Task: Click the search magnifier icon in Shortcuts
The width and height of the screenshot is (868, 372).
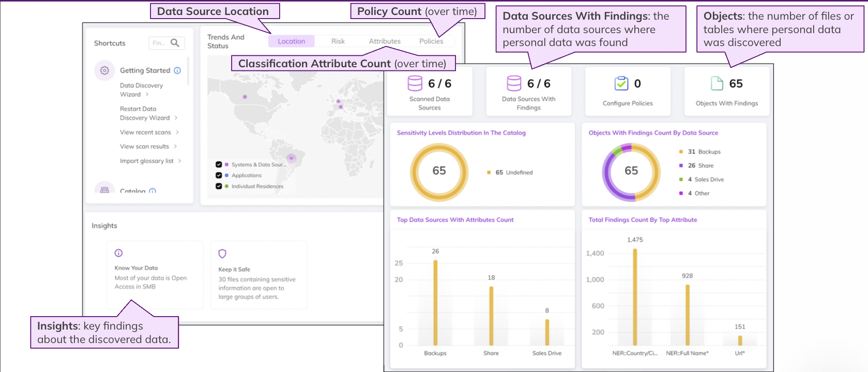Action: tap(175, 43)
